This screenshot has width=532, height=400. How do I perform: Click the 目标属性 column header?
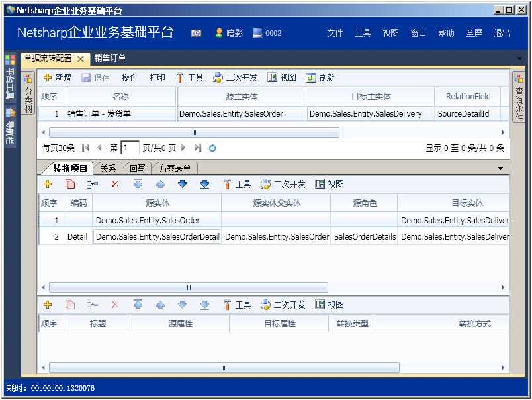point(280,324)
